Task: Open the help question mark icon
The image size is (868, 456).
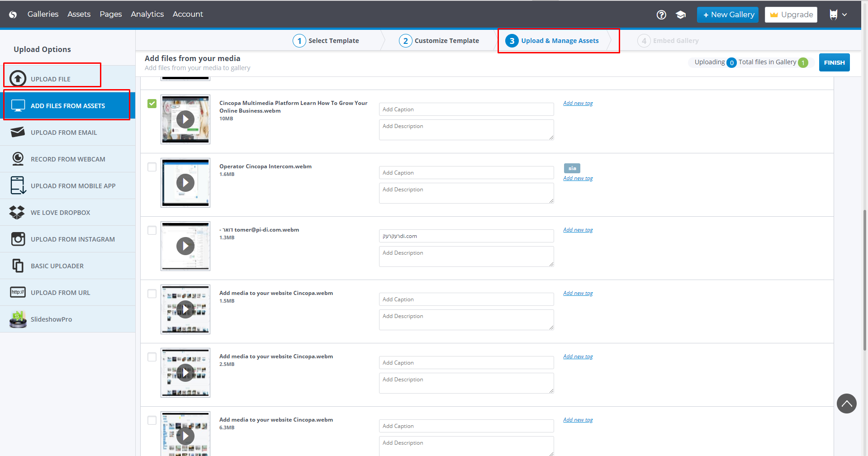Action: (661, 15)
